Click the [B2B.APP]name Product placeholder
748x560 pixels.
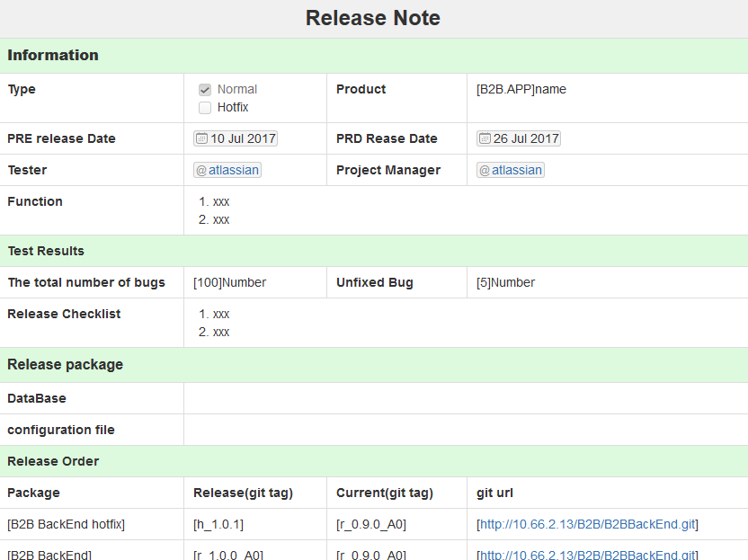coord(521,89)
